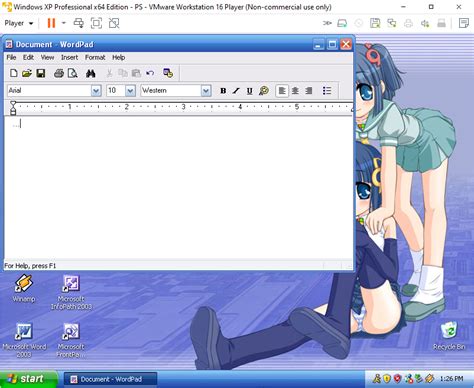The height and width of the screenshot is (388, 474).
Task: Click the Windows XP start button
Action: point(28,379)
